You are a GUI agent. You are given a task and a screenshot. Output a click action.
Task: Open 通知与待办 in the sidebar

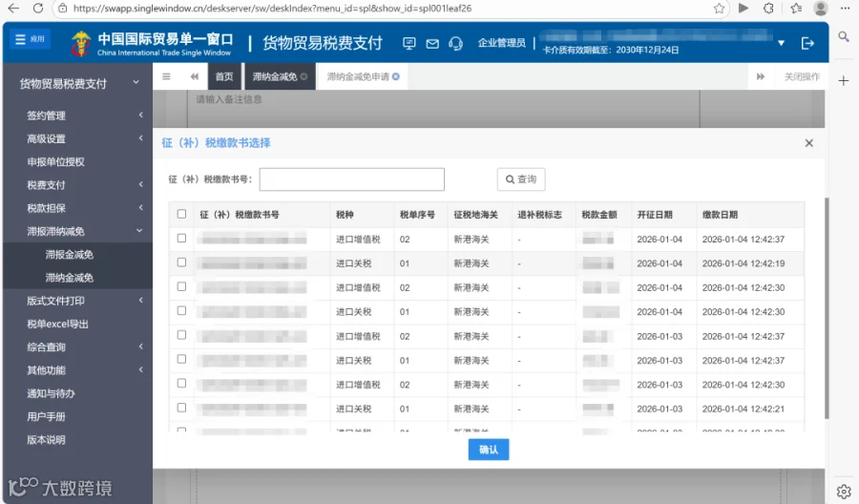[x=51, y=392]
